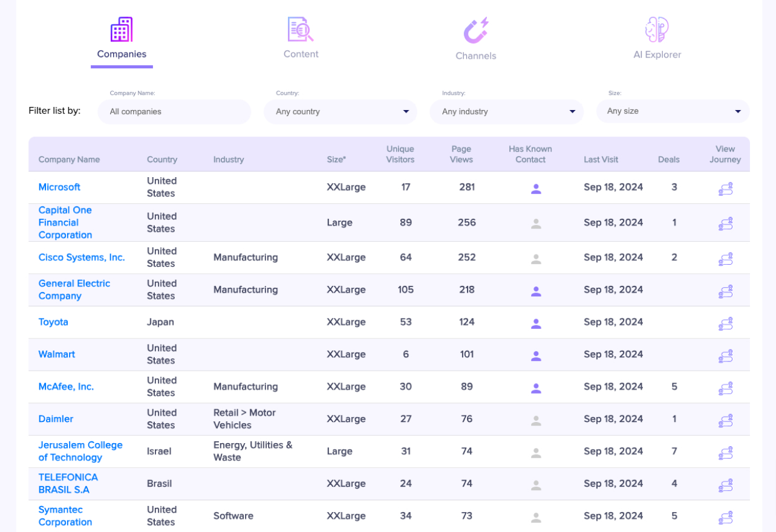Click Deals value 7
Image resolution: width=776 pixels, height=532 pixels.
(674, 451)
